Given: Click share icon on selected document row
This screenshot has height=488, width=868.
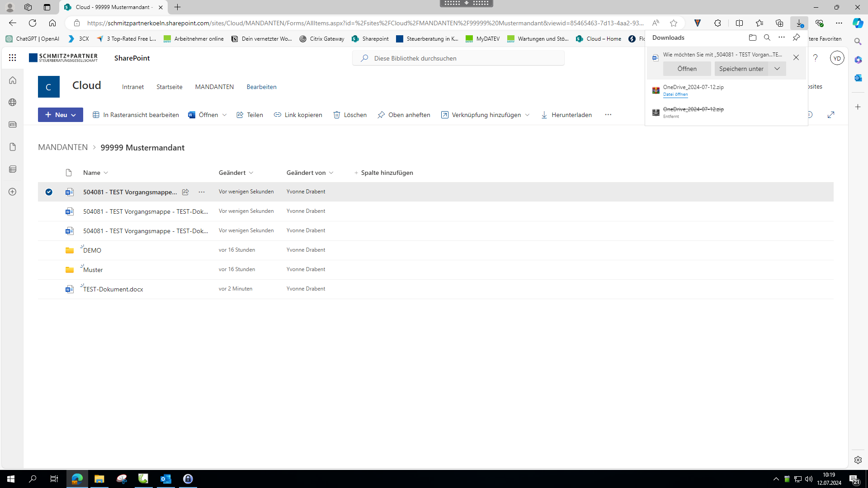Looking at the screenshot, I should (x=185, y=192).
